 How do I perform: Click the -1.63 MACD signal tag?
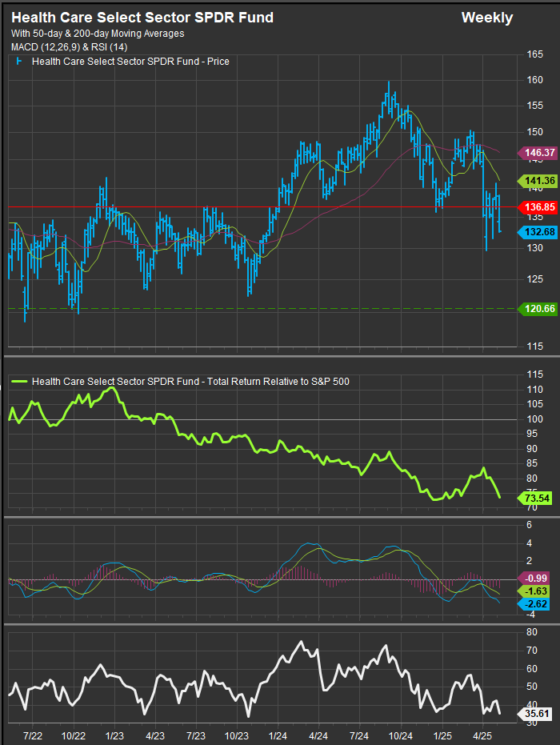pyautogui.click(x=534, y=591)
